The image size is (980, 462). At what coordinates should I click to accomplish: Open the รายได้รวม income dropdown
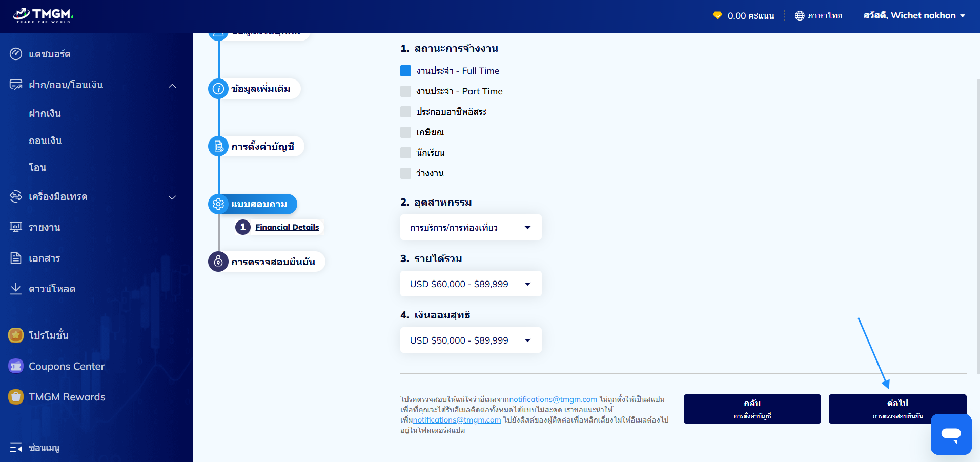tap(471, 284)
